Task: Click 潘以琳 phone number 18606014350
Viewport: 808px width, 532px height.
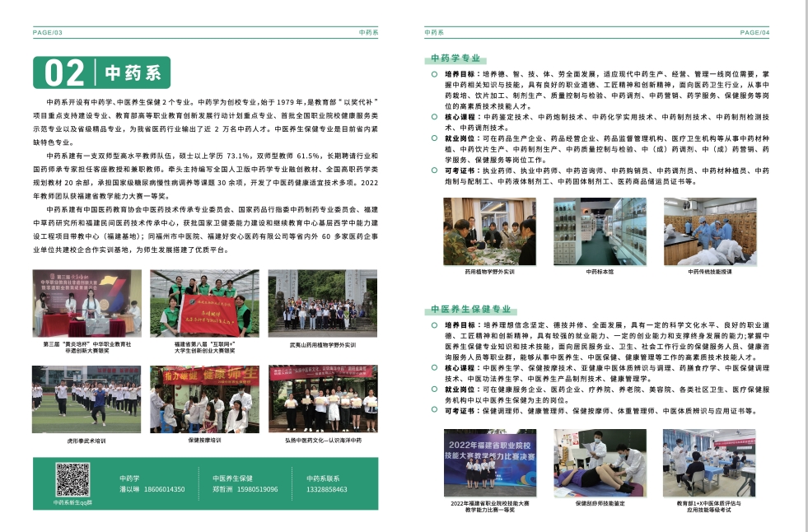Action: coord(164,489)
